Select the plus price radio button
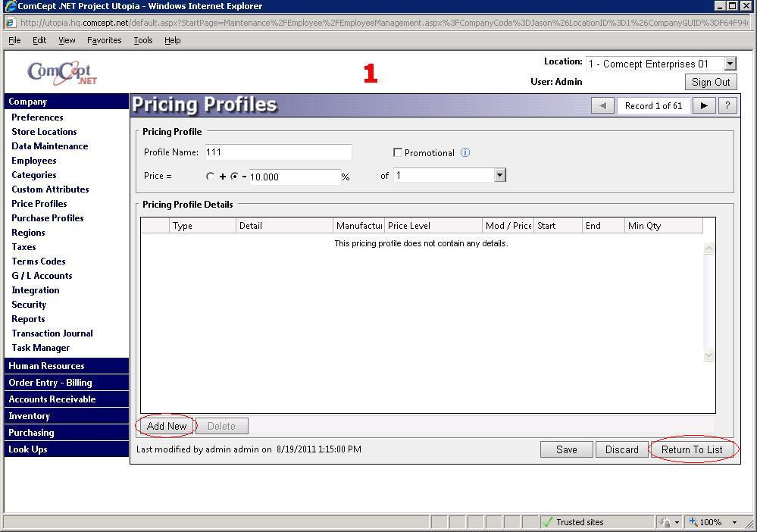Screen dimensions: 757x532 pyautogui.click(x=211, y=177)
